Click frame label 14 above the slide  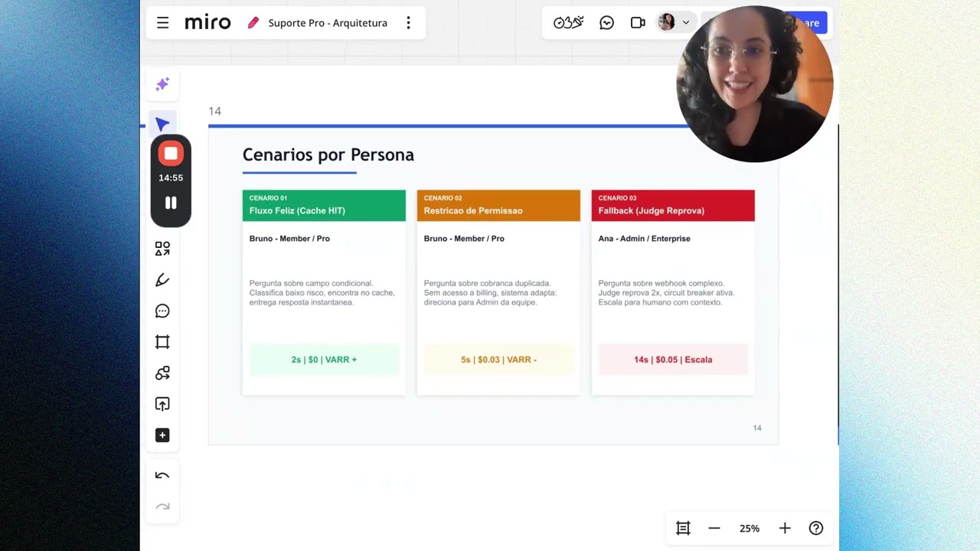point(214,112)
